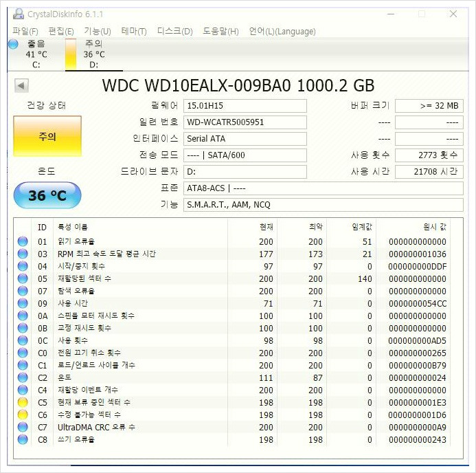Click status orb for attribute 03 spin-up time
Image resolution: width=476 pixels, height=473 pixels.
pos(23,254)
